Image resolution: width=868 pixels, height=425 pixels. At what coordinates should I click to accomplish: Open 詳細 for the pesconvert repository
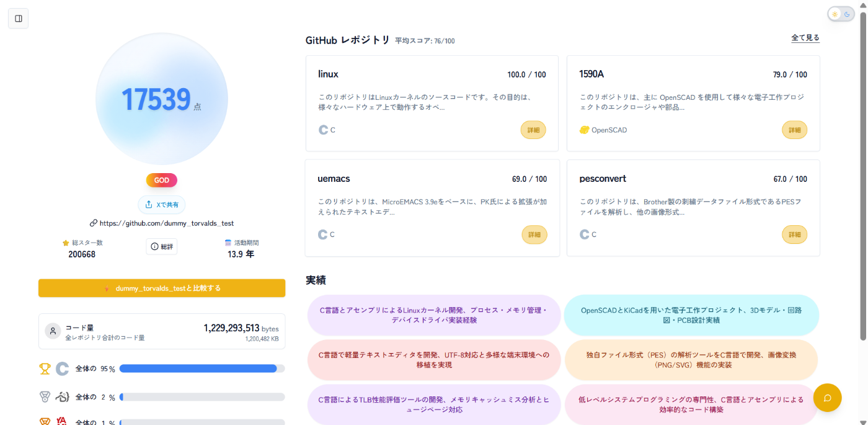(794, 235)
